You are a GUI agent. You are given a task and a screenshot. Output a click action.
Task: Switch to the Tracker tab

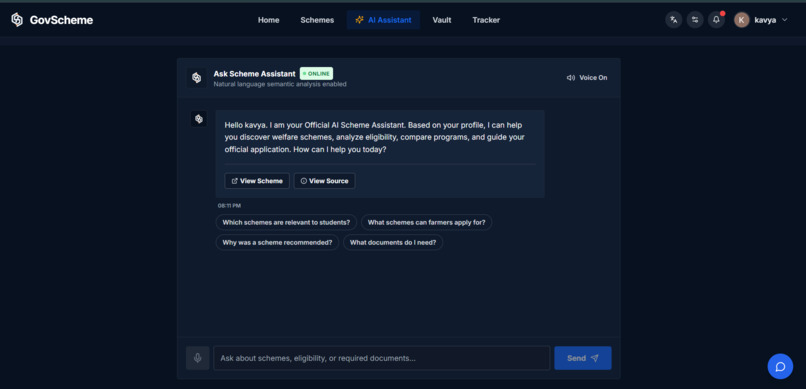coord(486,20)
